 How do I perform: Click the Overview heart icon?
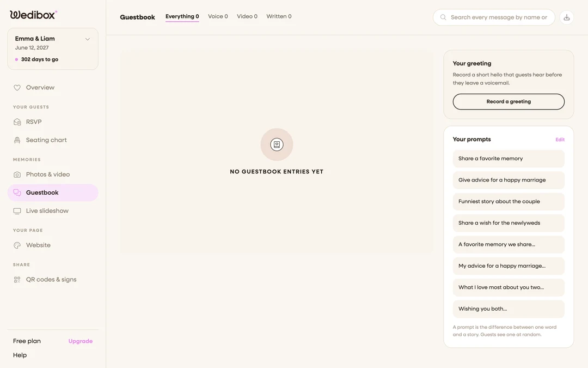tap(17, 87)
